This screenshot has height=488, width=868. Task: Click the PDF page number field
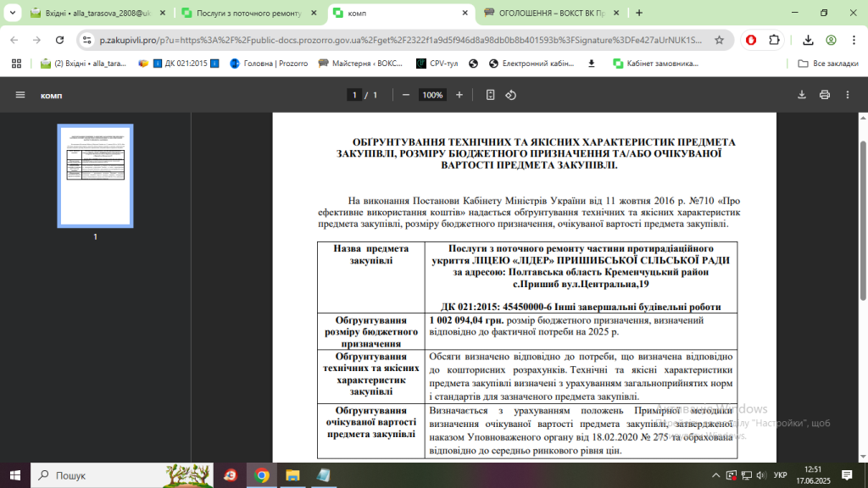tap(354, 95)
